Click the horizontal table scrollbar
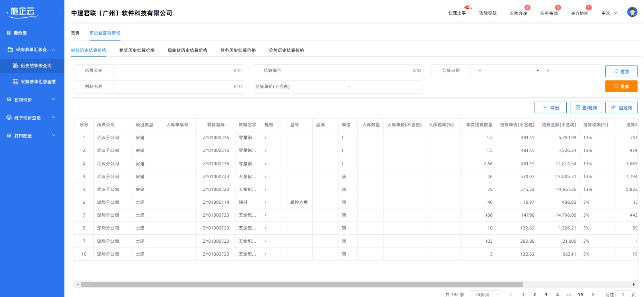This screenshot has width=644, height=297. click(302, 284)
